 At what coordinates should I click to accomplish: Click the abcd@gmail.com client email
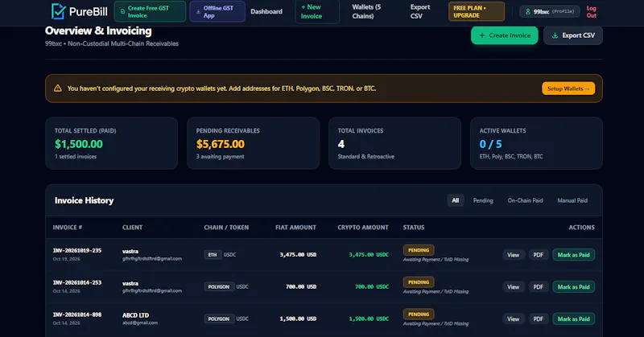(140, 323)
